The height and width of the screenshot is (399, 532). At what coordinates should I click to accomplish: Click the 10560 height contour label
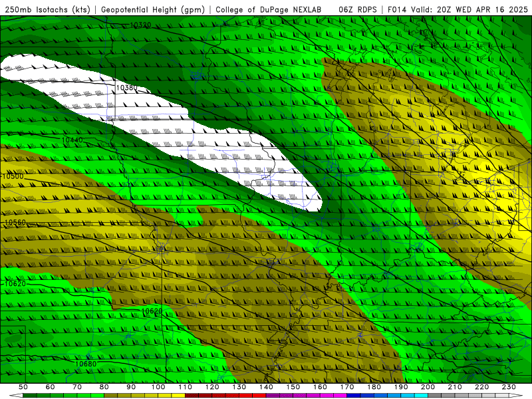tap(15, 223)
